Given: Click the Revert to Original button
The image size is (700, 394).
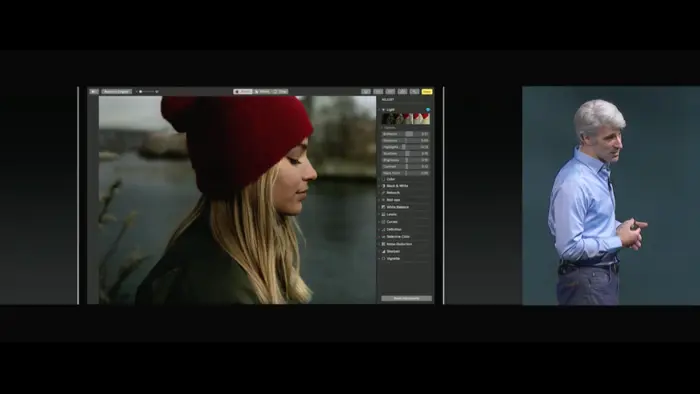Looking at the screenshot, I should 117,91.
